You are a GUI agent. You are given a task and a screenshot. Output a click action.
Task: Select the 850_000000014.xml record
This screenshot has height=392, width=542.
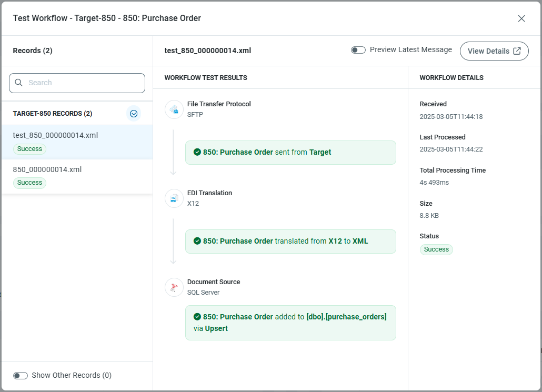click(x=47, y=169)
